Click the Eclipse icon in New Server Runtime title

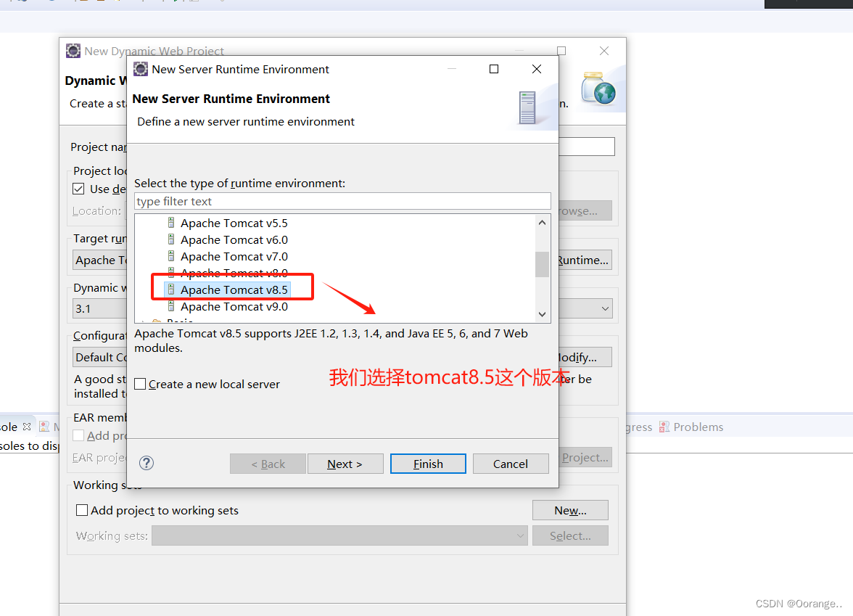141,69
